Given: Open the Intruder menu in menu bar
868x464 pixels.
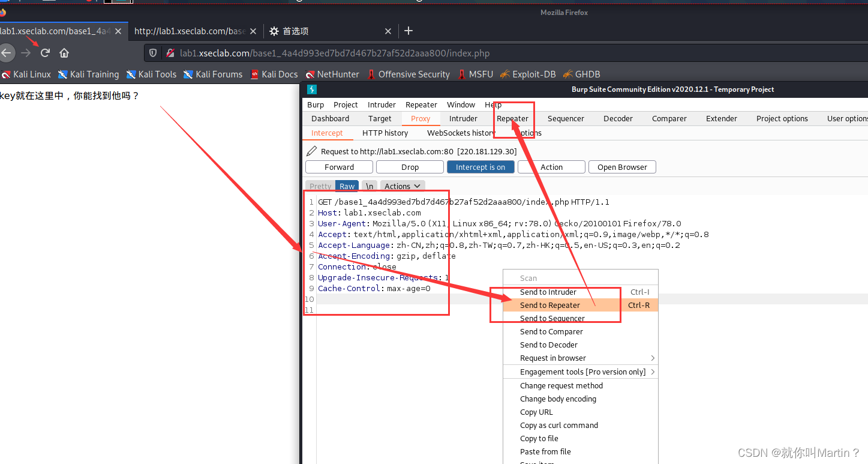Looking at the screenshot, I should pos(382,104).
